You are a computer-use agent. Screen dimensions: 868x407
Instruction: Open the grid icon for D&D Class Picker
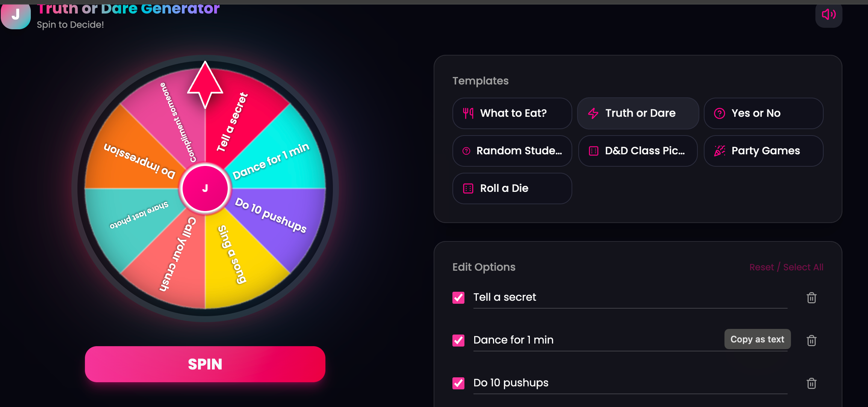[x=594, y=151]
